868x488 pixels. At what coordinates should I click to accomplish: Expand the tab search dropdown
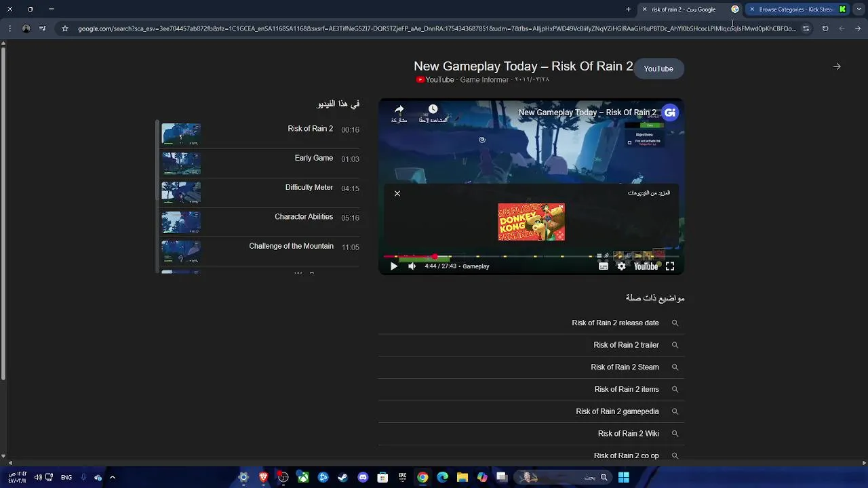859,9
